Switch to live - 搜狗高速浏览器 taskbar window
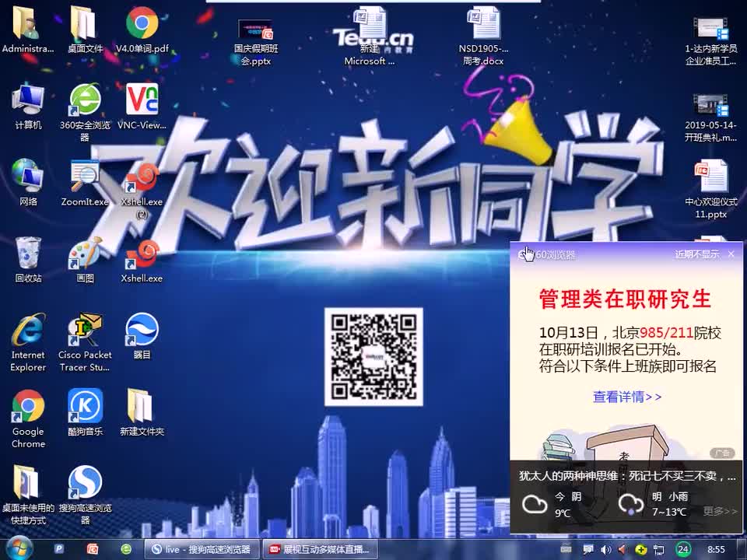747x560 pixels. tap(202, 550)
